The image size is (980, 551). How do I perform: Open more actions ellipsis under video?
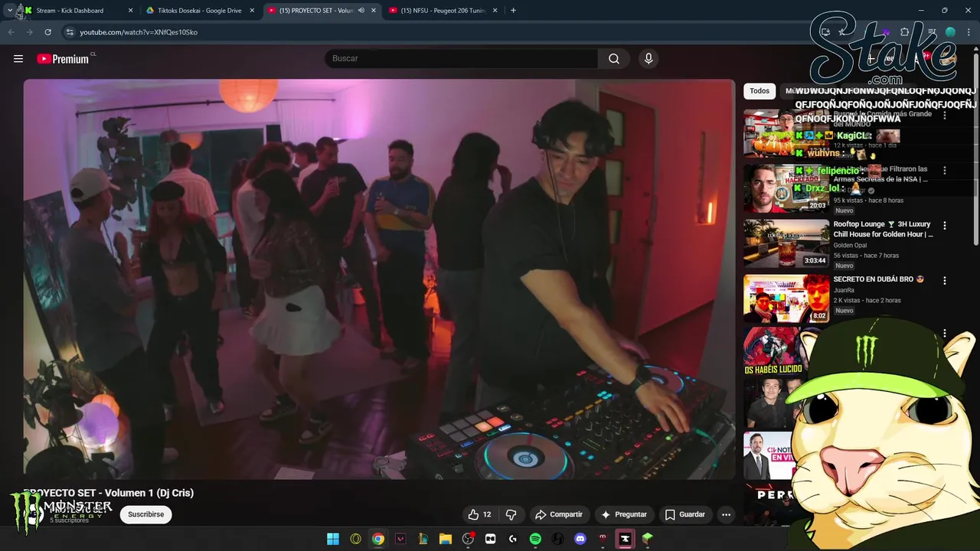(x=727, y=514)
